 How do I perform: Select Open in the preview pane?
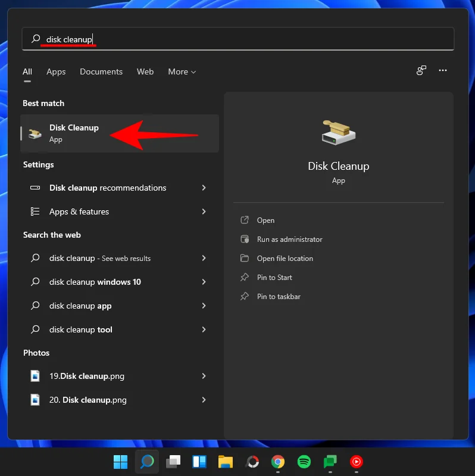pyautogui.click(x=265, y=220)
